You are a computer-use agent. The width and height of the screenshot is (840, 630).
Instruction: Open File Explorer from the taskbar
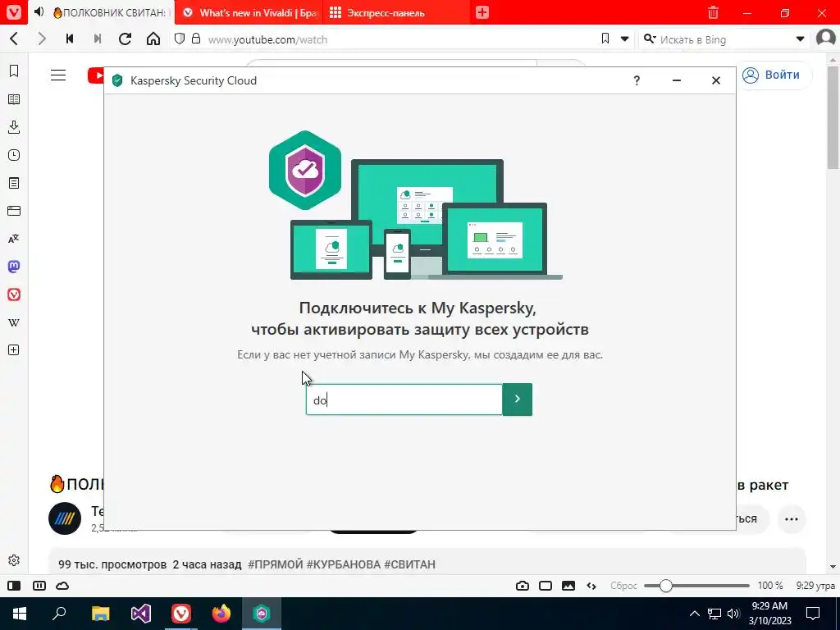click(x=100, y=614)
